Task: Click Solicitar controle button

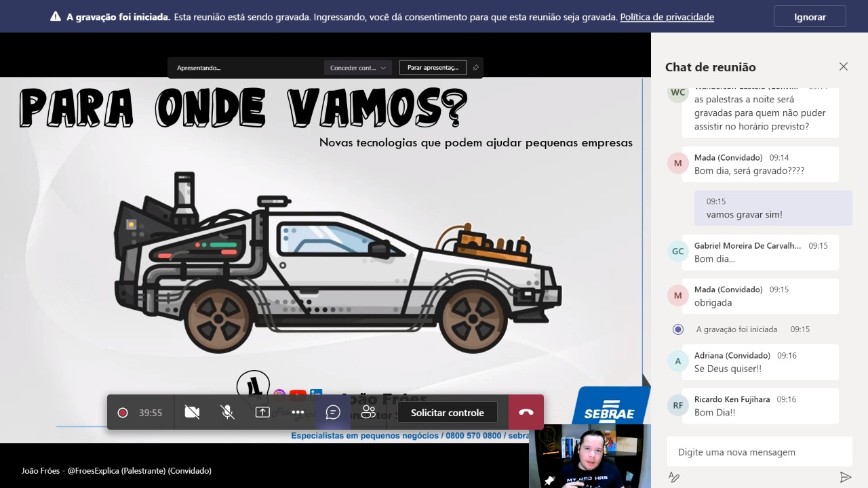Action: 447,412
